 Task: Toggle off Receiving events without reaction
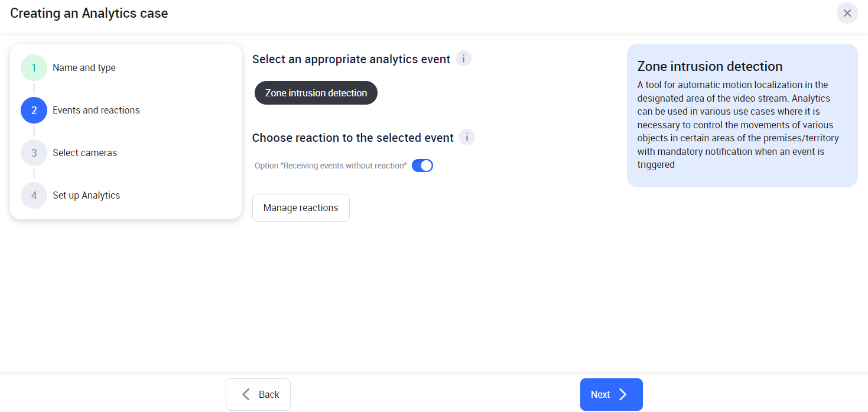click(x=422, y=166)
